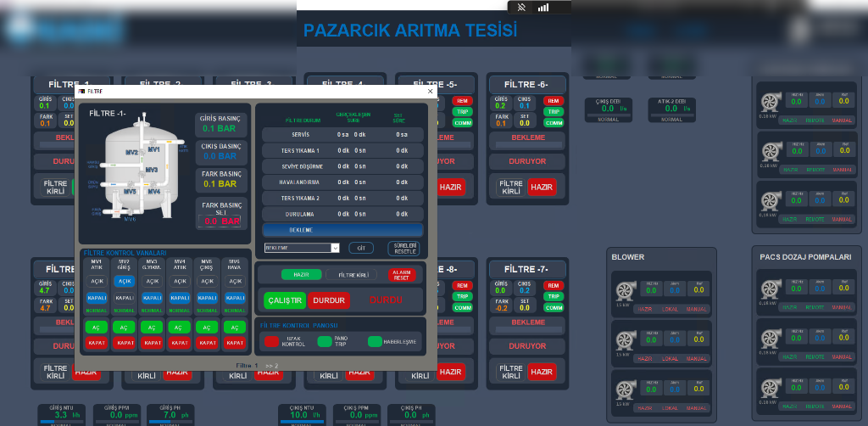Toggle MV3 G.YIKM. KAPALI state indicator
868x426 pixels.
152,298
